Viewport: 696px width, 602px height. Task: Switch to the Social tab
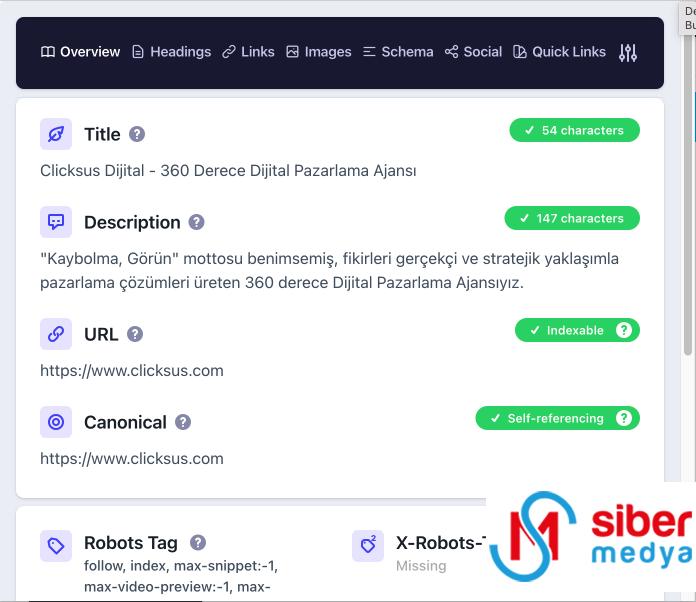point(473,52)
